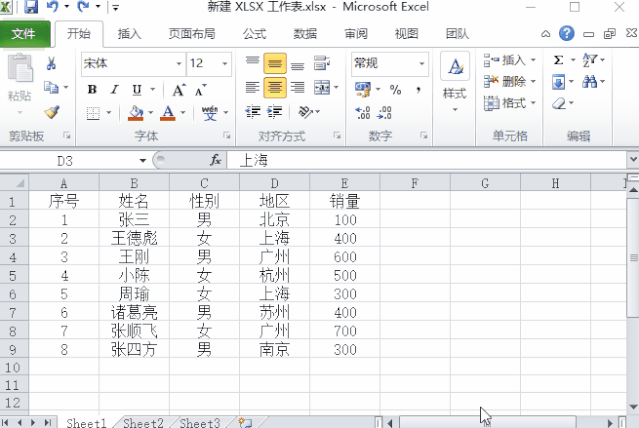The width and height of the screenshot is (639, 428).
Task: Activate the Format Painter brush
Action: 52,112
